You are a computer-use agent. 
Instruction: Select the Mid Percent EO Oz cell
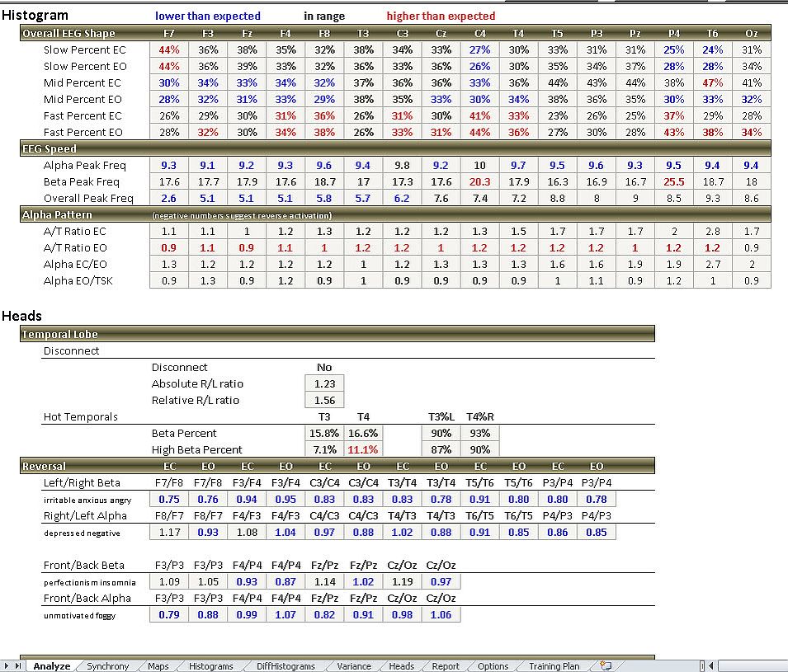click(x=752, y=100)
